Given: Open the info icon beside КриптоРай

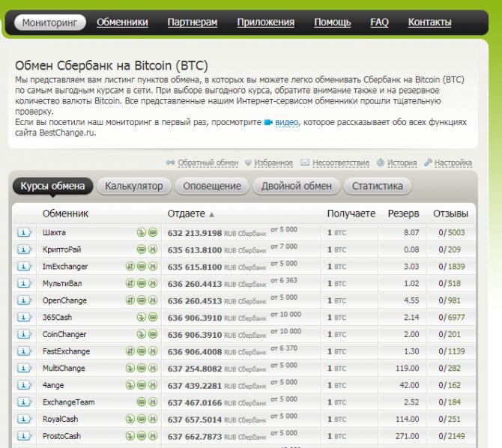Looking at the screenshot, I should coord(25,249).
